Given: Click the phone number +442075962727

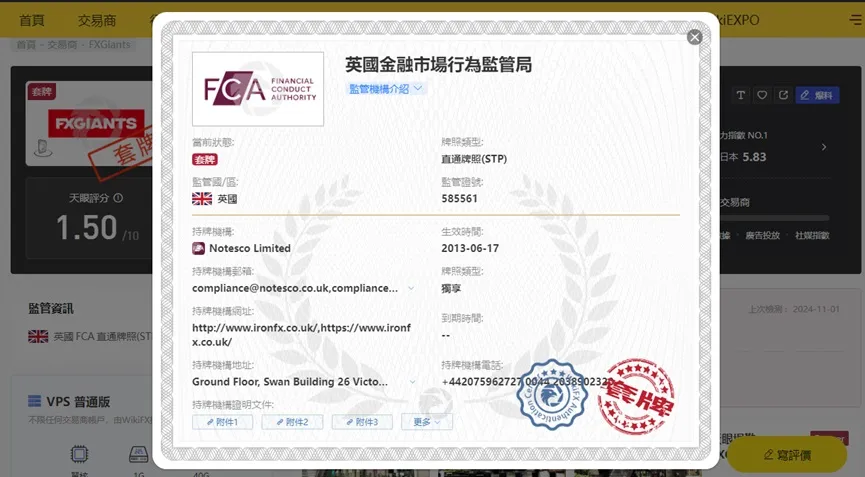Looking at the screenshot, I should (482, 382).
